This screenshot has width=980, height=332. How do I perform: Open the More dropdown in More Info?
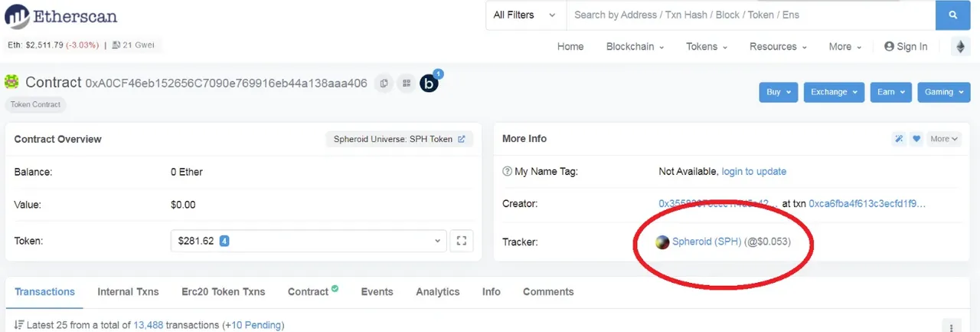(x=943, y=139)
